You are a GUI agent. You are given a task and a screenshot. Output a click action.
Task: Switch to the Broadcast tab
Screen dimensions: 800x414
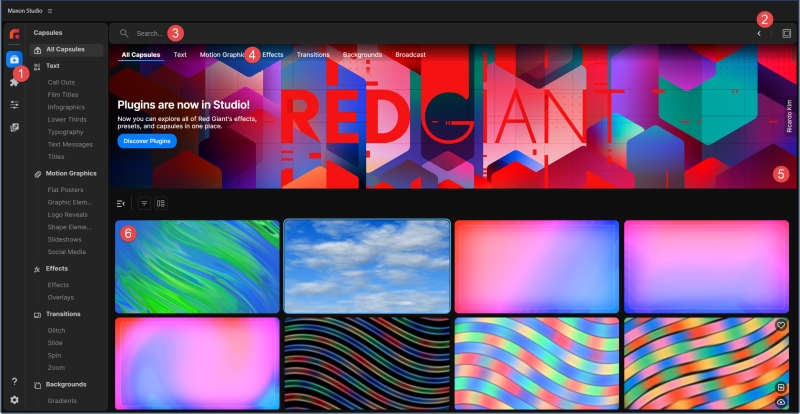click(x=410, y=55)
